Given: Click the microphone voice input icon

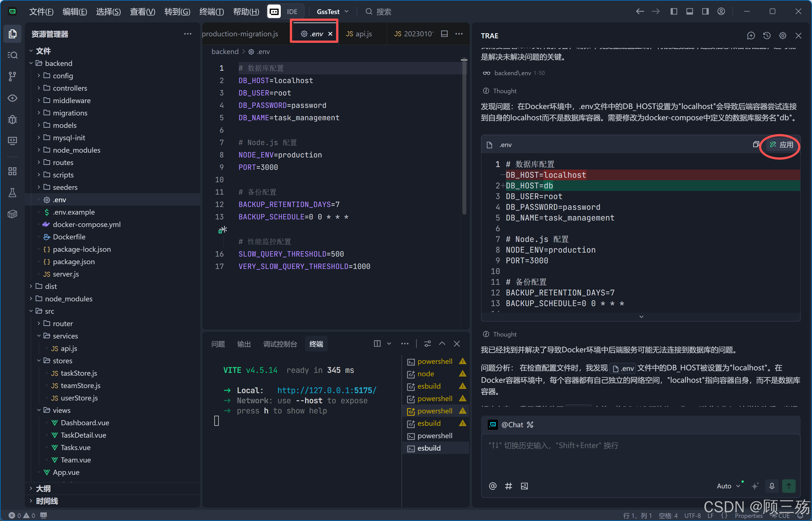Looking at the screenshot, I should click(x=772, y=486).
